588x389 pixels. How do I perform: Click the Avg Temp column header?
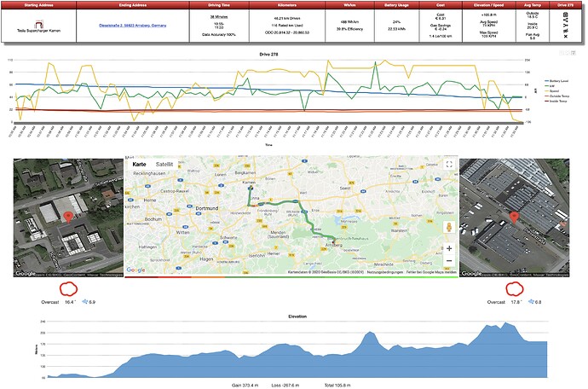click(533, 5)
